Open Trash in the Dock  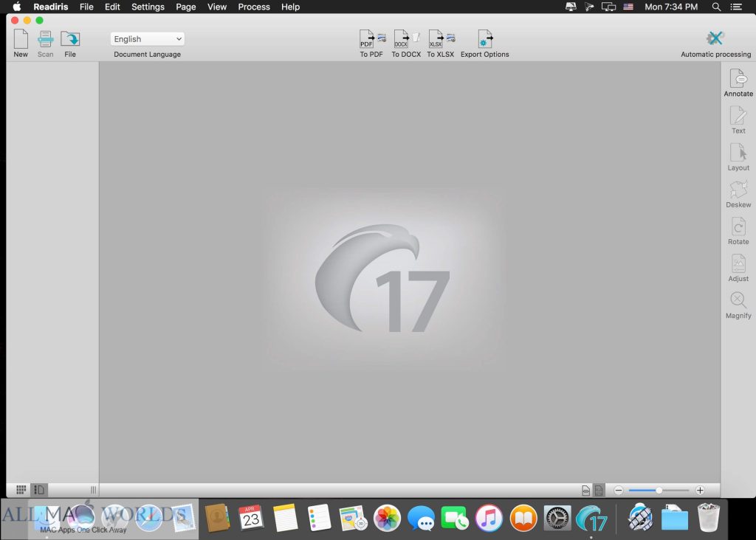(708, 518)
